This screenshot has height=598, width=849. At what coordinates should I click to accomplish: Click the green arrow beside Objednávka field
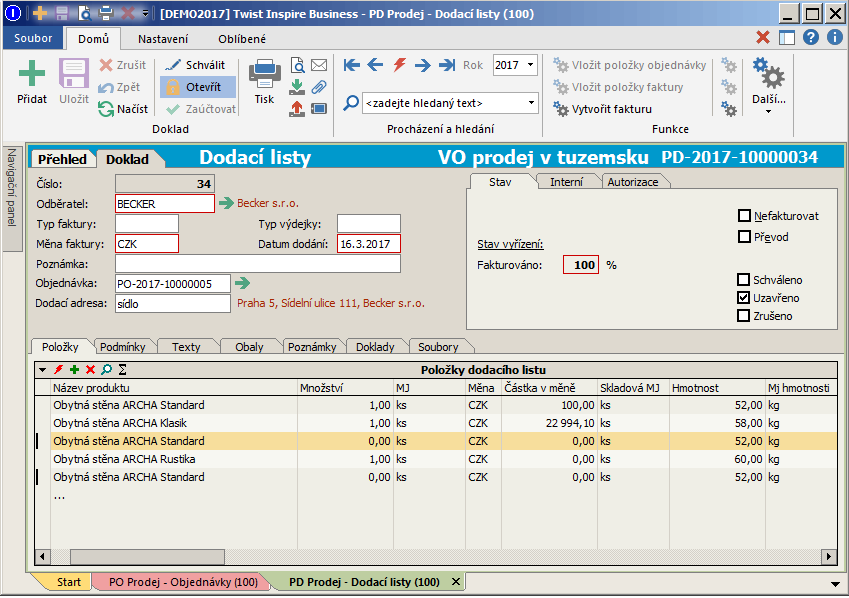point(242,284)
